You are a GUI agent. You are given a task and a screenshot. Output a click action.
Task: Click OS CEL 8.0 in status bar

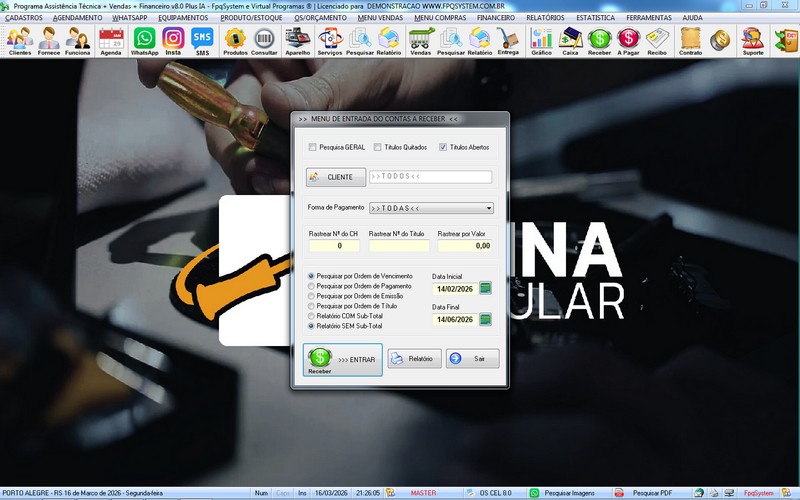point(495,493)
